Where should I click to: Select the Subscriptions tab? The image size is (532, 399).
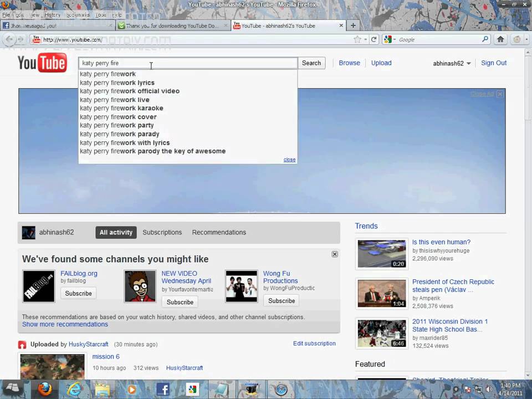coord(162,232)
